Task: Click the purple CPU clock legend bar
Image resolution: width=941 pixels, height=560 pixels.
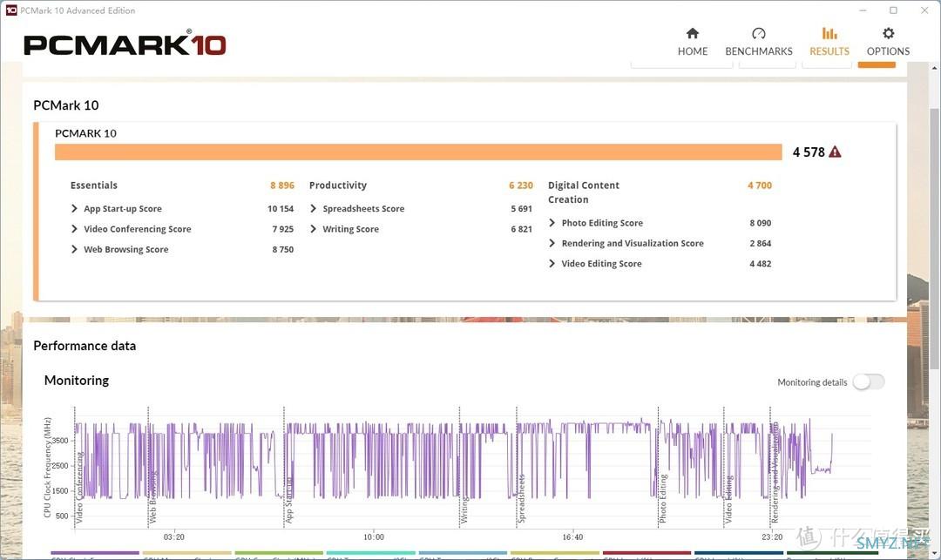Action: (95, 553)
